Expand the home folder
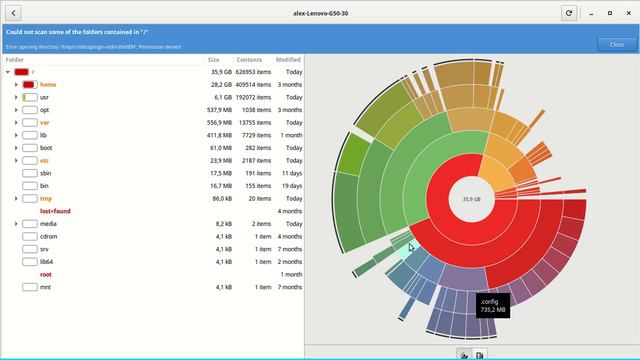Screen dimensions: 640x360 [x=16, y=84]
